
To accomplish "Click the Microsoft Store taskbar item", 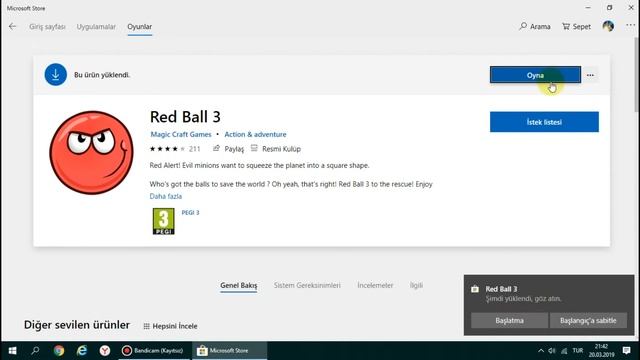I will [229, 351].
